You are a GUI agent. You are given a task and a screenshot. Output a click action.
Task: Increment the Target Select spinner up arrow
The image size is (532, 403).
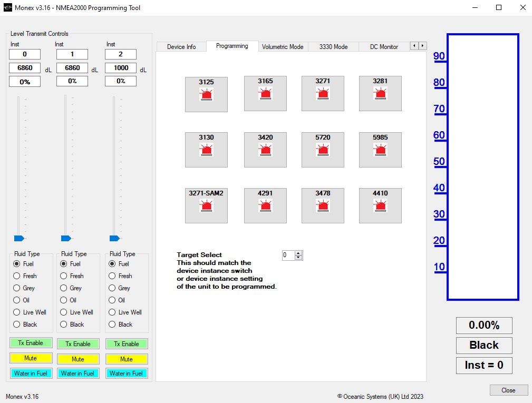click(x=298, y=253)
